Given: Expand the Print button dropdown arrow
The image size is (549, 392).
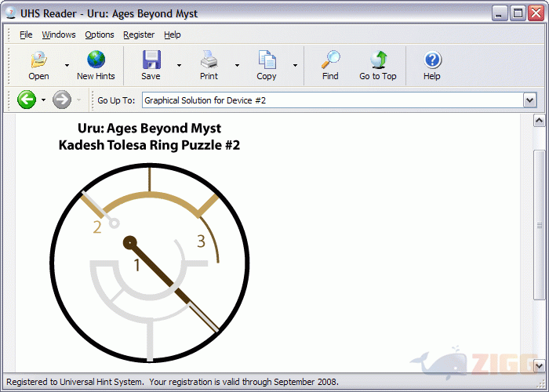Looking at the screenshot, I should click(237, 65).
